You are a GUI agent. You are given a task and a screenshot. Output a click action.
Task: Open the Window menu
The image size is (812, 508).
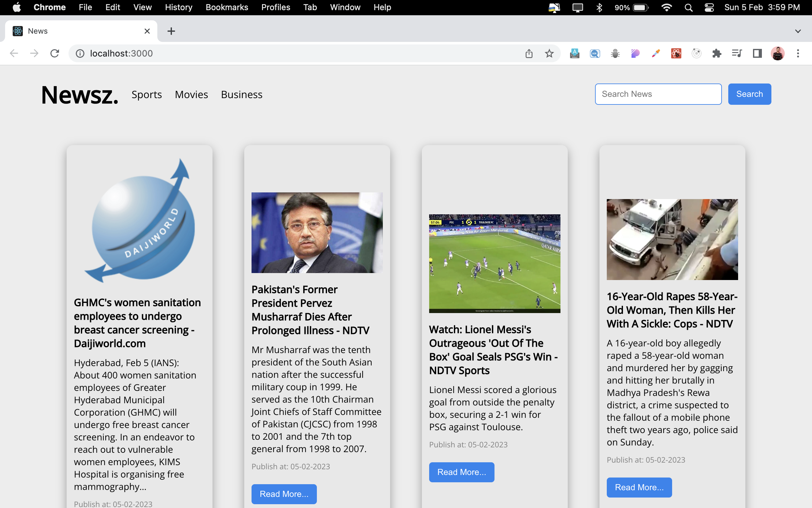click(345, 7)
